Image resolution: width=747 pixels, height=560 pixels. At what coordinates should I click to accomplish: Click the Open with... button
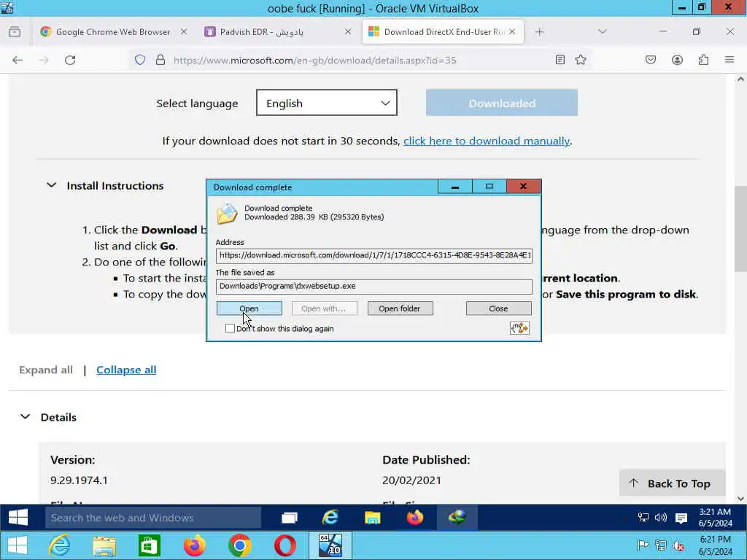325,308
